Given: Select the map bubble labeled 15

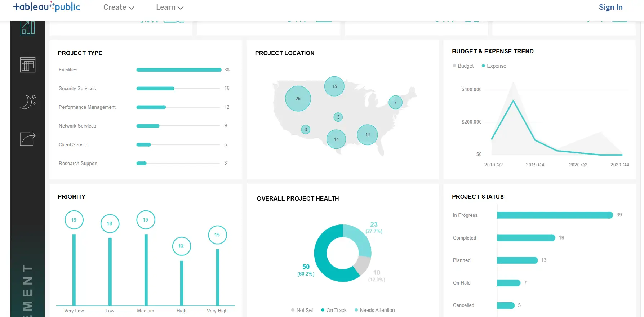Looking at the screenshot, I should pyautogui.click(x=334, y=86).
